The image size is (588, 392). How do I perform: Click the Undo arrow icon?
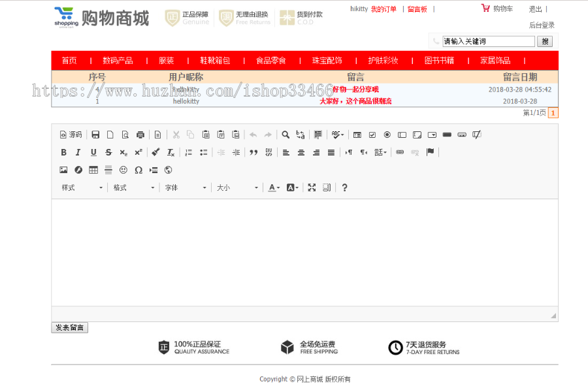tap(253, 134)
